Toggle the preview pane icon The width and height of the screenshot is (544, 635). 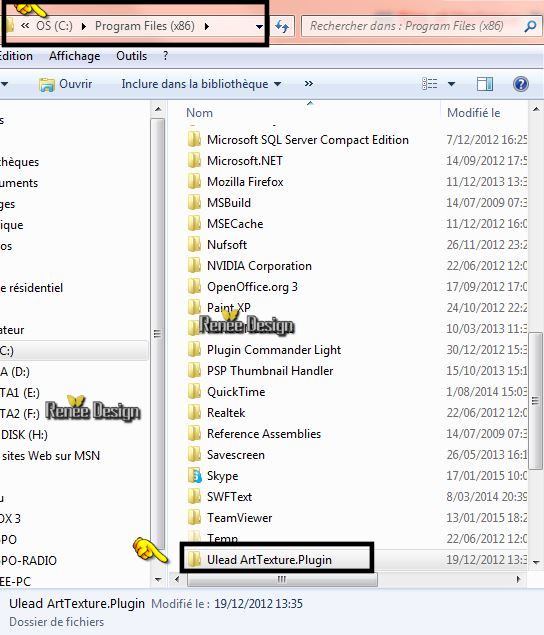(485, 84)
